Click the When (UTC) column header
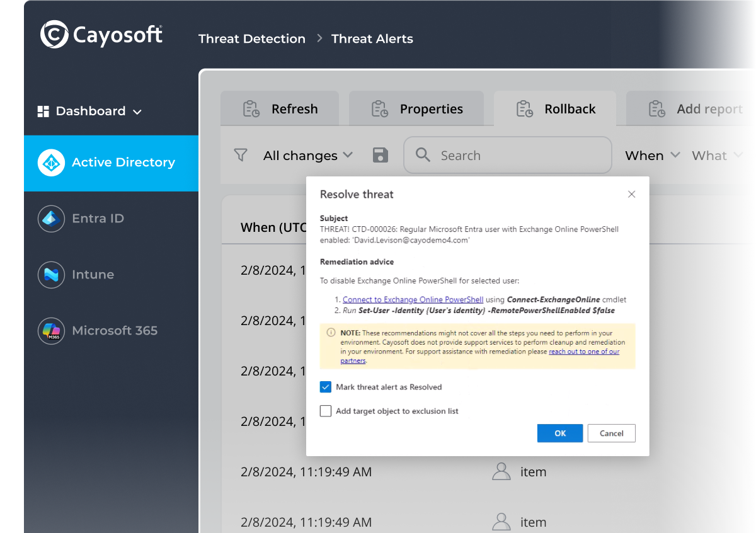Image resolution: width=756 pixels, height=533 pixels. click(273, 227)
